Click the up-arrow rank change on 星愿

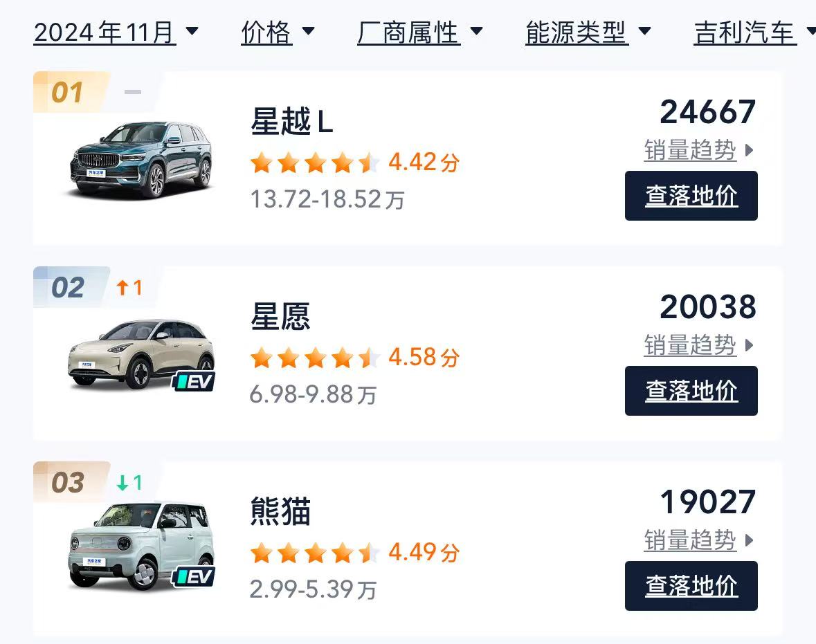[129, 287]
